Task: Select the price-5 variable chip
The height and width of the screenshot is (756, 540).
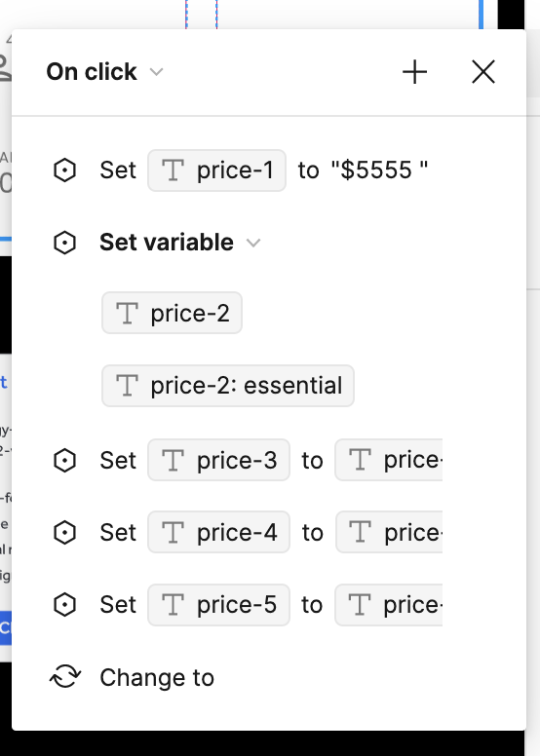Action: [x=218, y=605]
